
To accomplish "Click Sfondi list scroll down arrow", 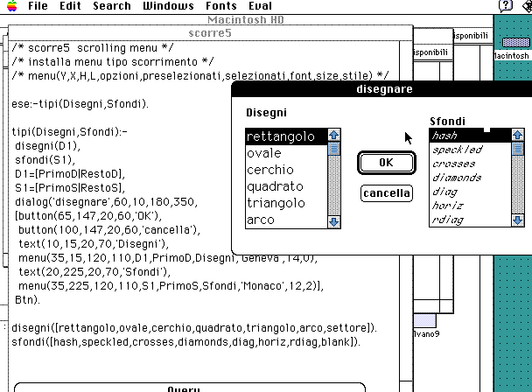I will [518, 220].
